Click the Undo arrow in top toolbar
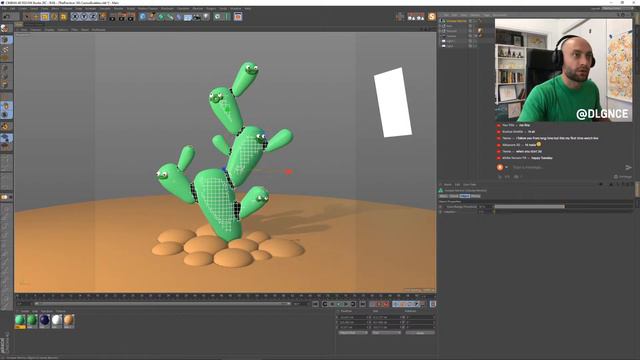This screenshot has height=360, width=640. [7, 17]
